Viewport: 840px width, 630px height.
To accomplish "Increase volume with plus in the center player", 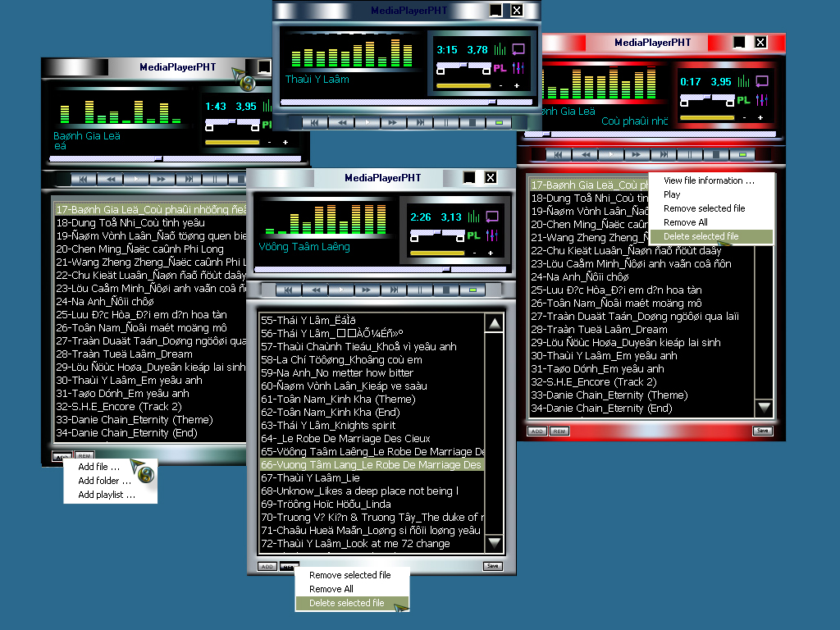I will pyautogui.click(x=490, y=253).
